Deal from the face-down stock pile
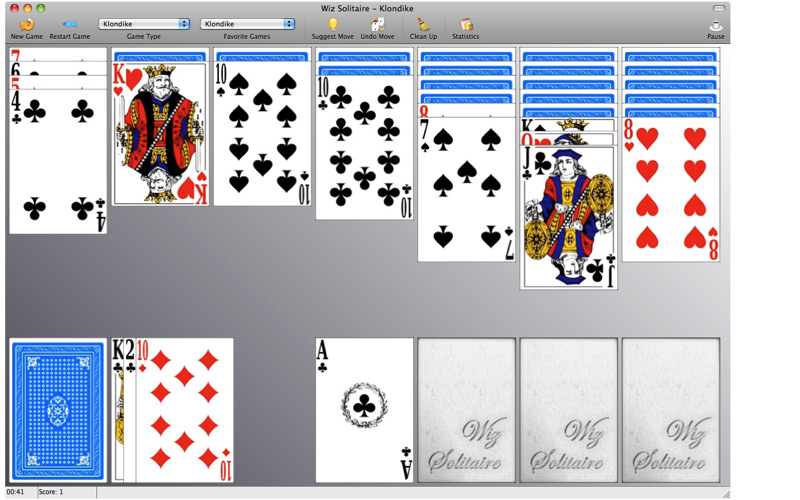This screenshot has width=800, height=500. coord(58,410)
